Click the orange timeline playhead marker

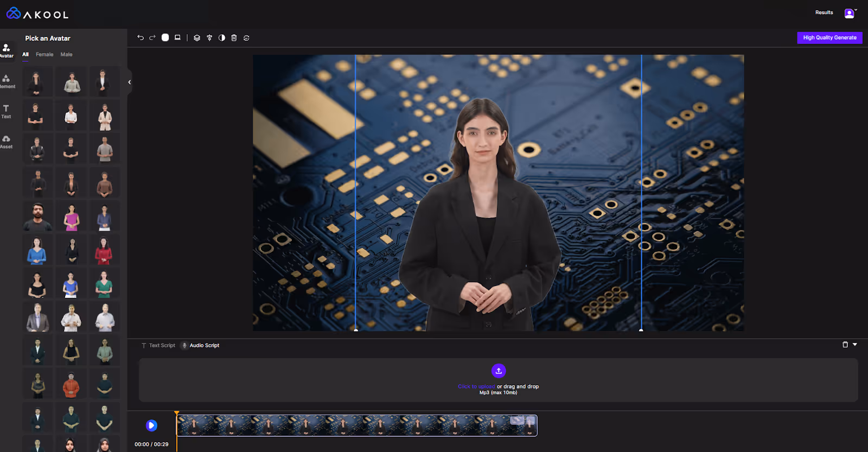click(177, 413)
